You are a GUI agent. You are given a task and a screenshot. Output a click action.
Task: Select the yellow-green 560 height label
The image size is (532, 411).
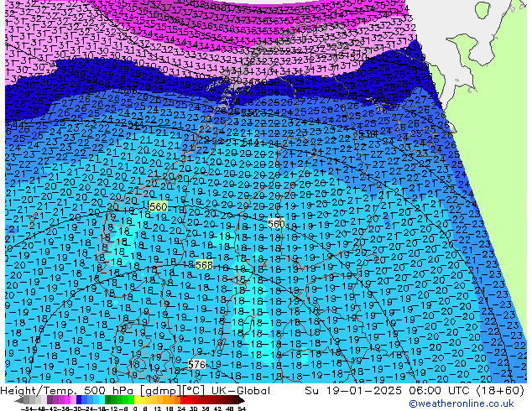[158, 207]
